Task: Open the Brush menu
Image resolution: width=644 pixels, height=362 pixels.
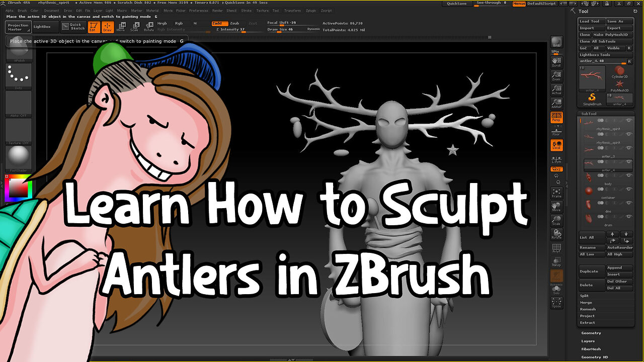Action: (x=22, y=11)
